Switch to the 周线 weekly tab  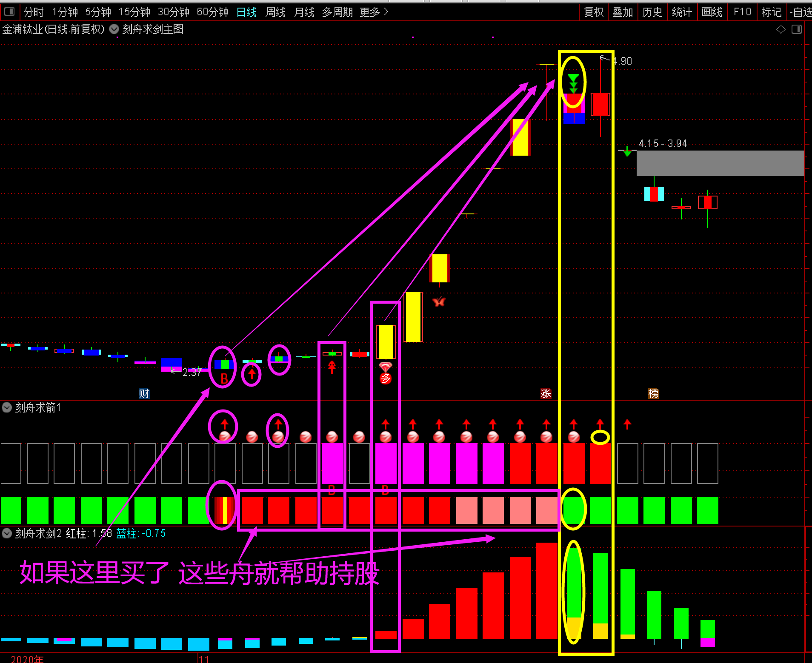275,12
